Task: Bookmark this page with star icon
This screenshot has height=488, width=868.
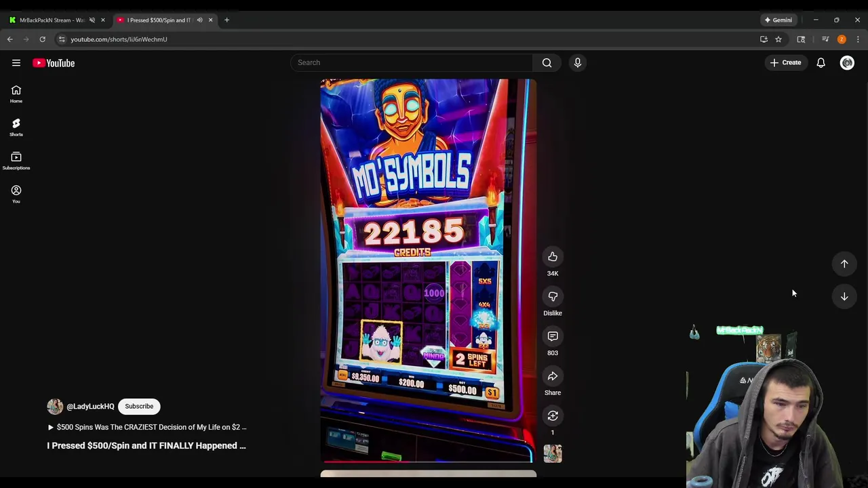Action: pos(778,39)
